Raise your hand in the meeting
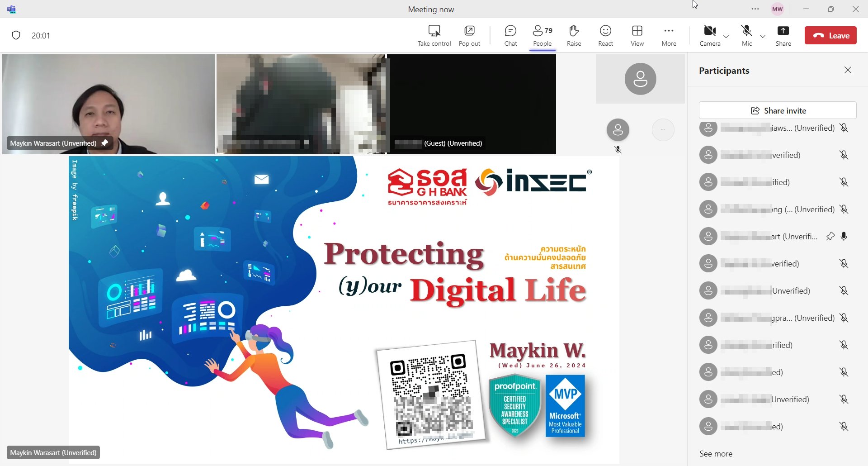868x466 pixels. click(x=574, y=35)
